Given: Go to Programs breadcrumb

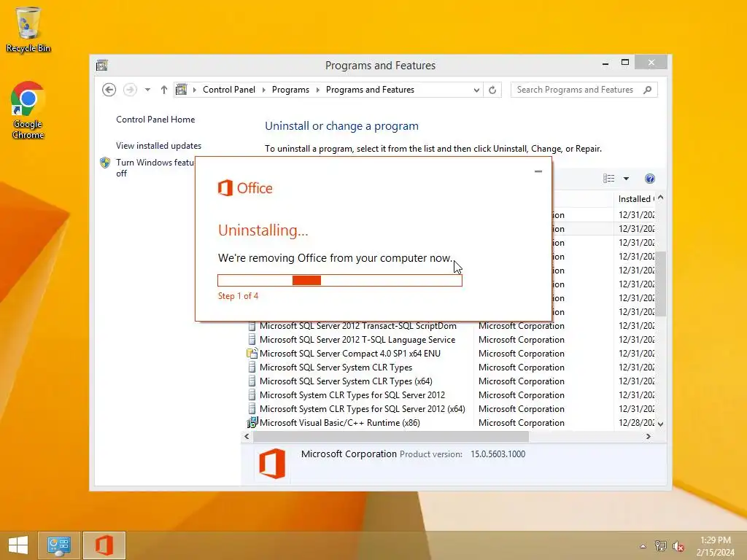Looking at the screenshot, I should tap(290, 90).
